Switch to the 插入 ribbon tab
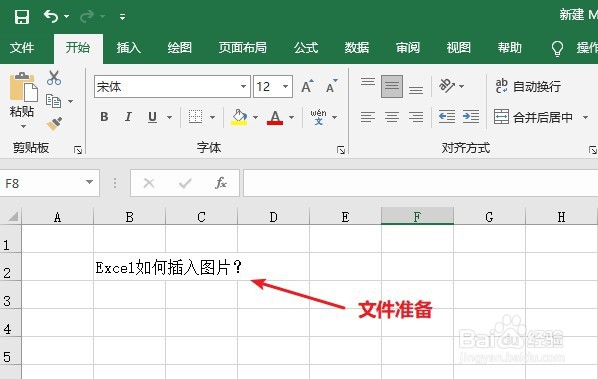 [x=129, y=48]
